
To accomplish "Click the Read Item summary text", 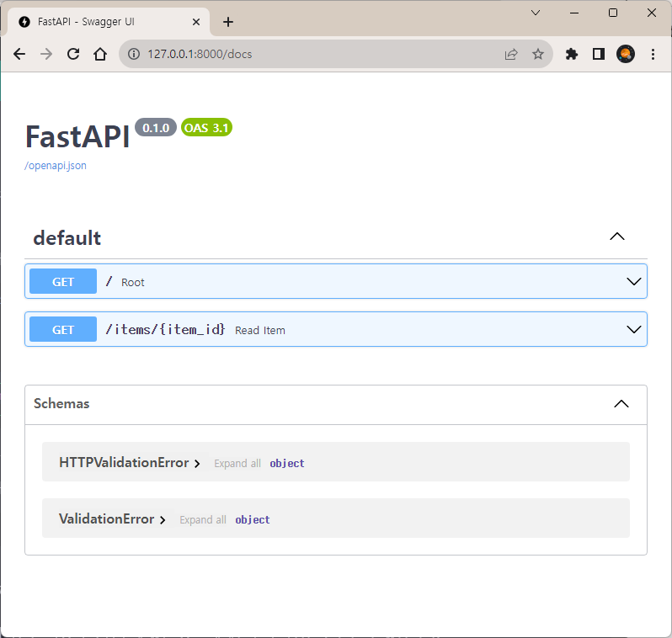I will 260,330.
